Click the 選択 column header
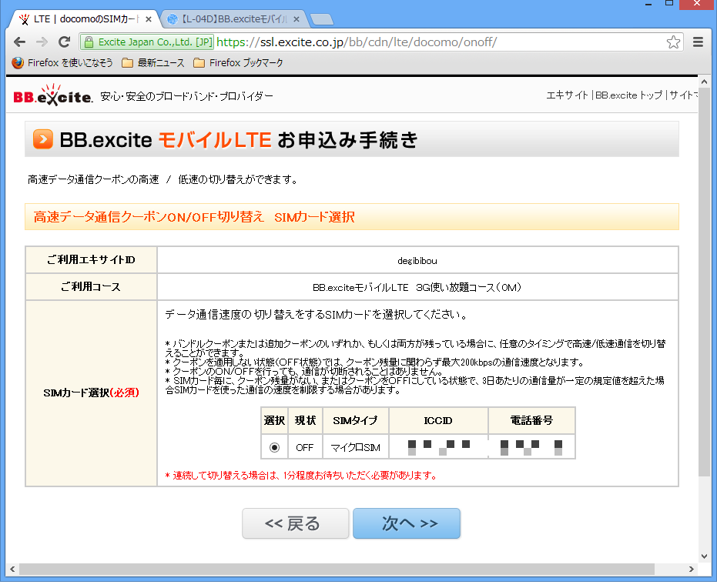This screenshot has width=717, height=588. tap(274, 420)
